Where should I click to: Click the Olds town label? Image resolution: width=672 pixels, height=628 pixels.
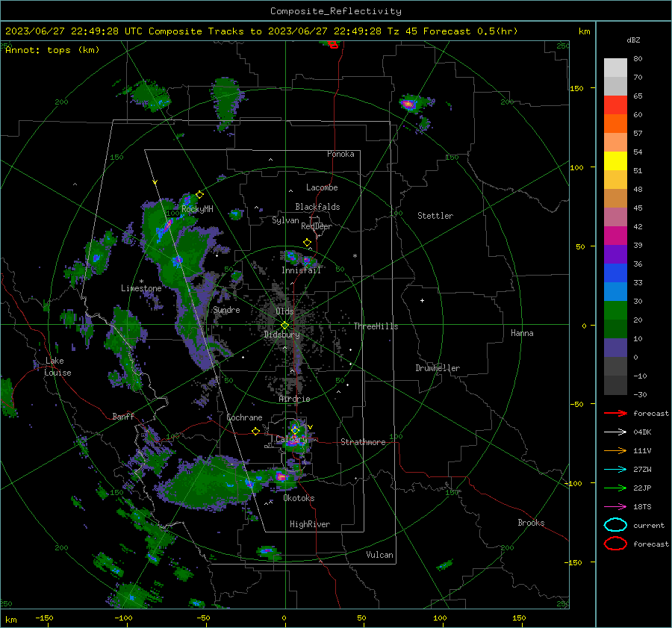tap(284, 311)
